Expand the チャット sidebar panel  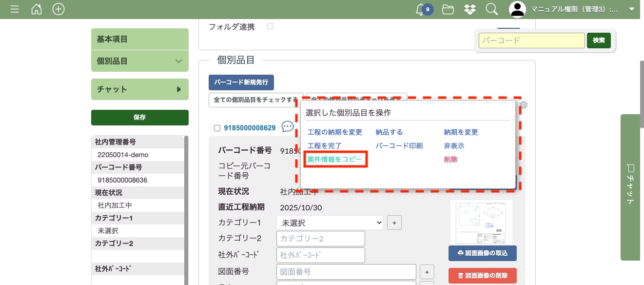coord(139,89)
